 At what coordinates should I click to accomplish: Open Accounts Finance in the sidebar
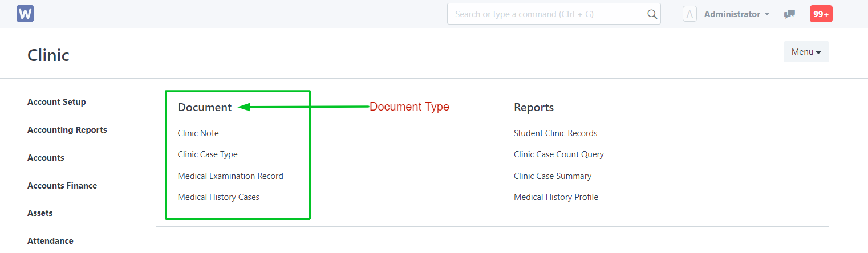pyautogui.click(x=62, y=186)
